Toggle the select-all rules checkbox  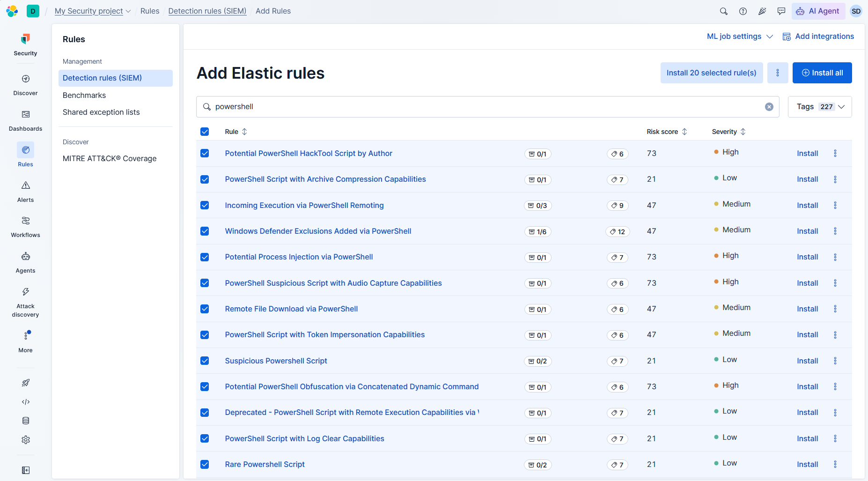click(x=205, y=132)
